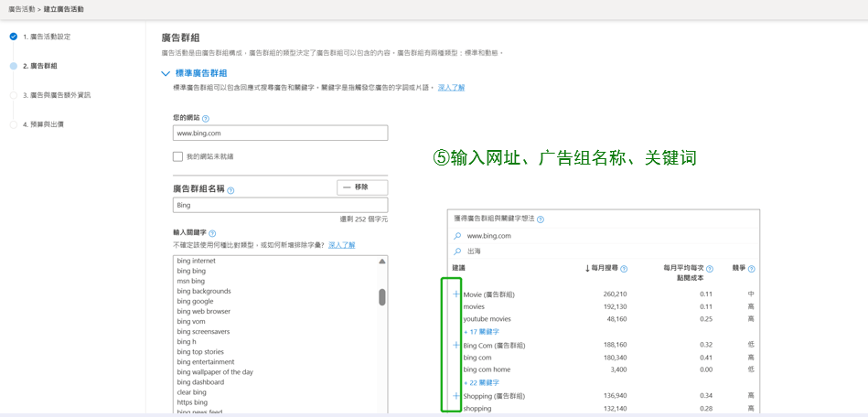The image size is (868, 417).
Task: Click help icon next to 每月平均每次點閱成本
Action: pyautogui.click(x=710, y=269)
